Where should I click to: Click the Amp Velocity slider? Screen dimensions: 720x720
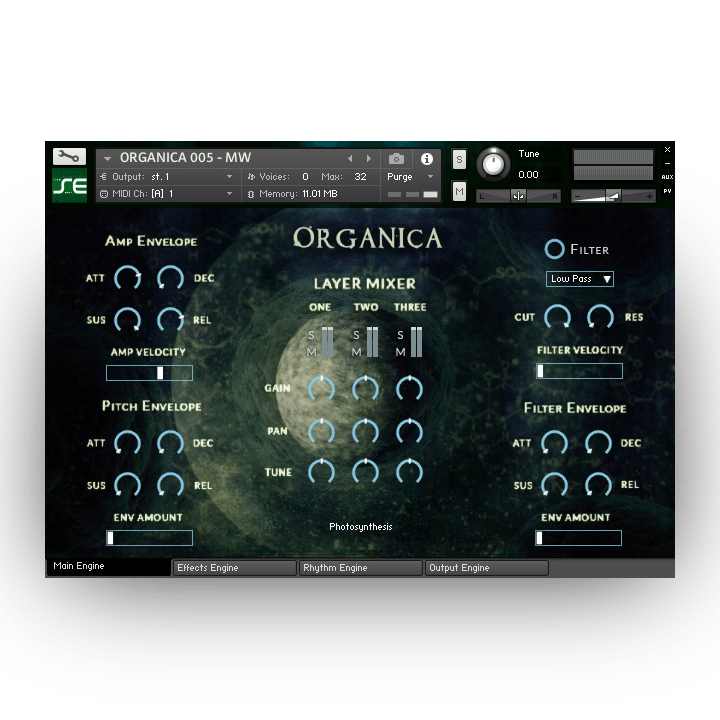(149, 373)
